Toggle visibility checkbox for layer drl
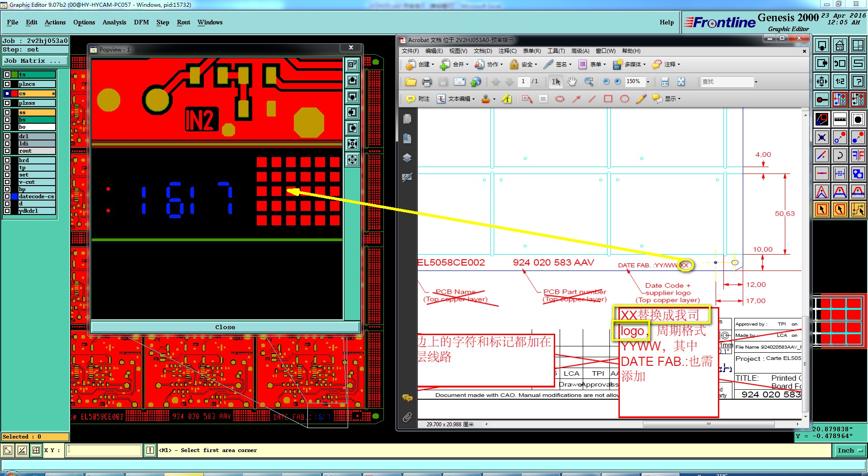 tap(7, 136)
